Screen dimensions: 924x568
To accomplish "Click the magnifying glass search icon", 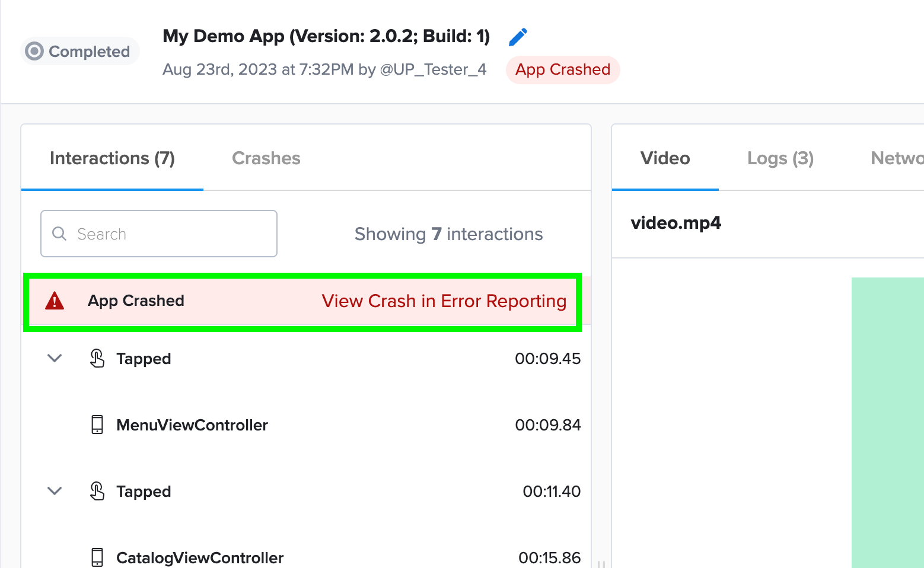I will (x=59, y=234).
